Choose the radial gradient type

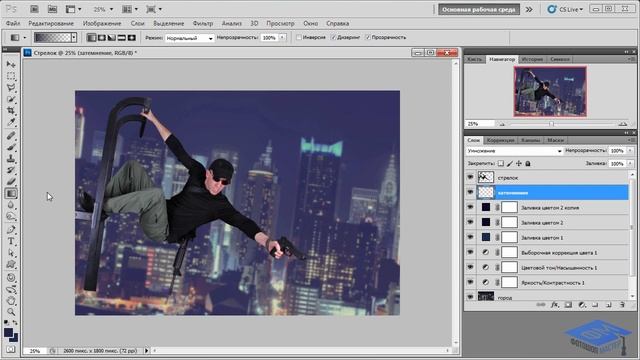(102, 38)
